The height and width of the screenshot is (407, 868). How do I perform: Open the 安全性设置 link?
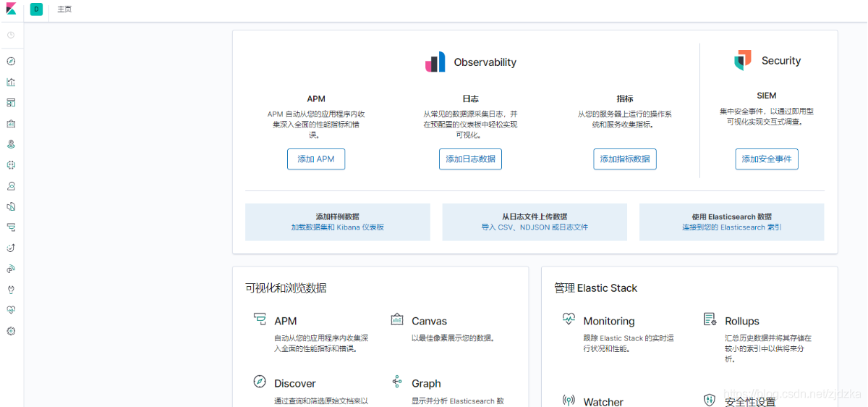750,402
